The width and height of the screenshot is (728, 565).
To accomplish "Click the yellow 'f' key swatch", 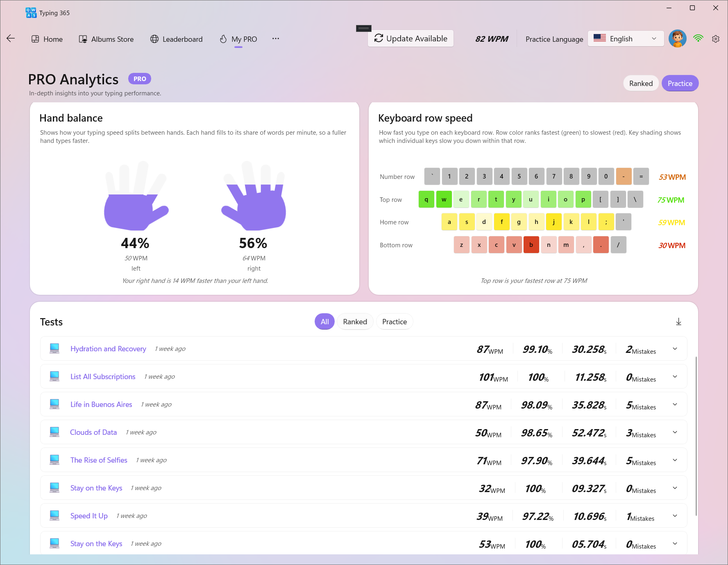I will click(x=502, y=222).
